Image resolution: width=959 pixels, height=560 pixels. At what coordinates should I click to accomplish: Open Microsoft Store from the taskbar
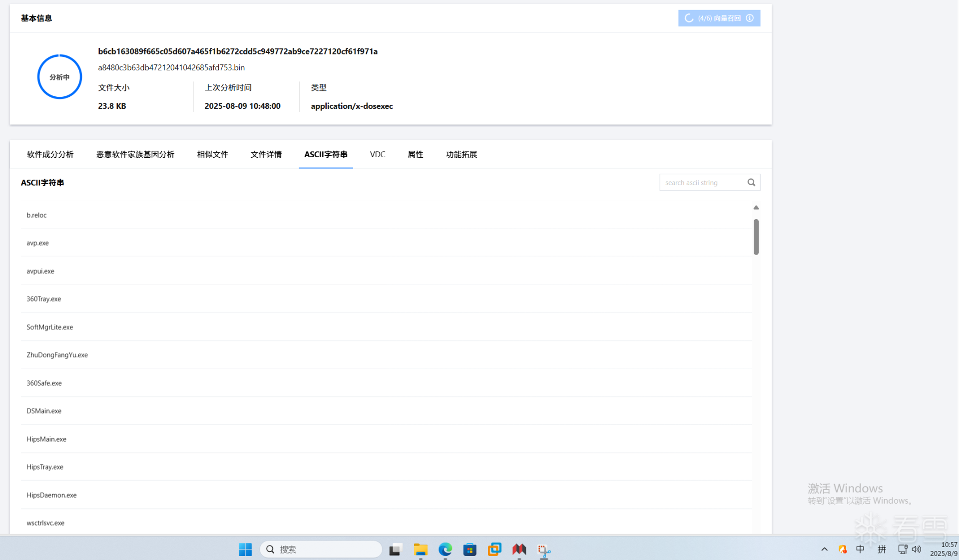pyautogui.click(x=470, y=550)
